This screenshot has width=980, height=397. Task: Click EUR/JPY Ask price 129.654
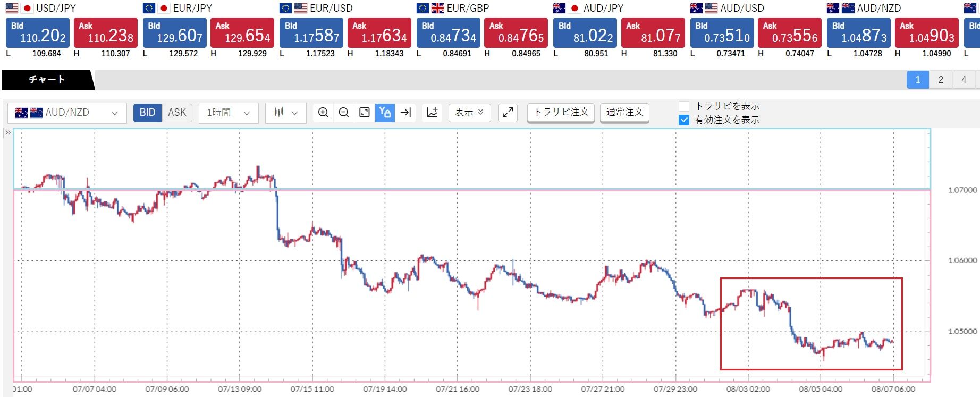pos(242,32)
